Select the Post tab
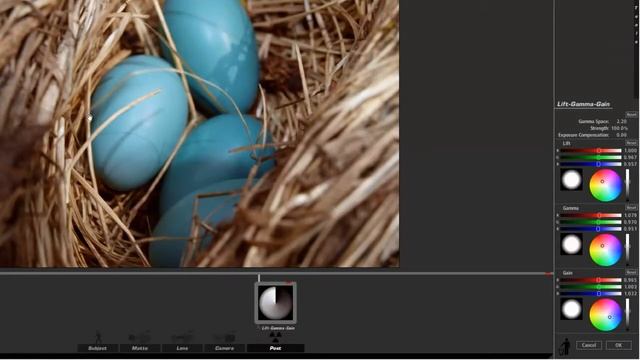Image resolution: width=640 pixels, height=360 pixels. pyautogui.click(x=276, y=348)
